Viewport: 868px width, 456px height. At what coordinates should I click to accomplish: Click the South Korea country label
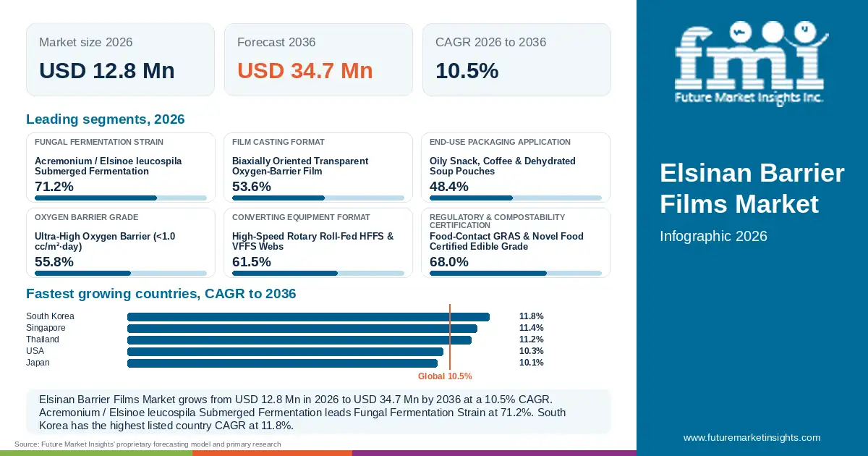pos(50,316)
